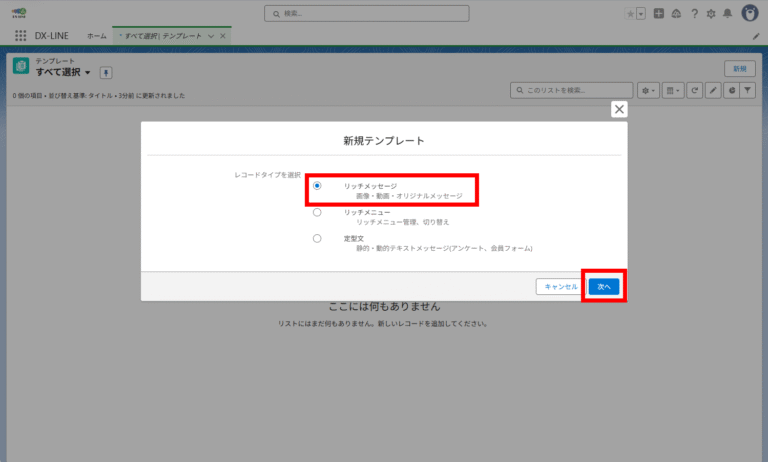
Task: Select the リッチメッセージ radio button
Action: coord(317,186)
